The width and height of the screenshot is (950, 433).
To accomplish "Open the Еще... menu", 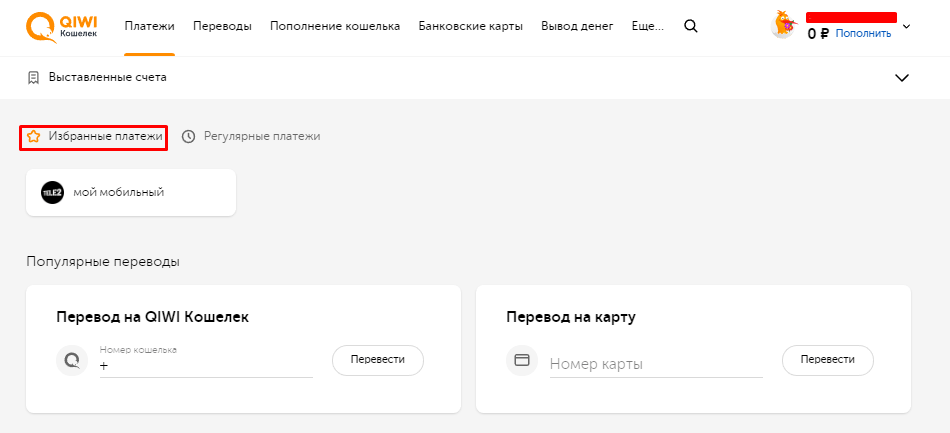I will (x=647, y=26).
